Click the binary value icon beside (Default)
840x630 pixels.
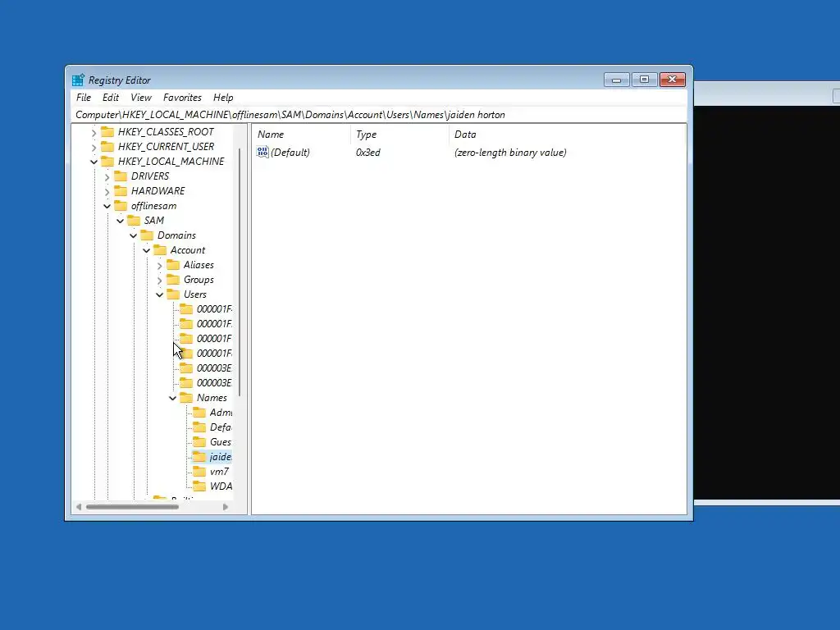coord(262,152)
